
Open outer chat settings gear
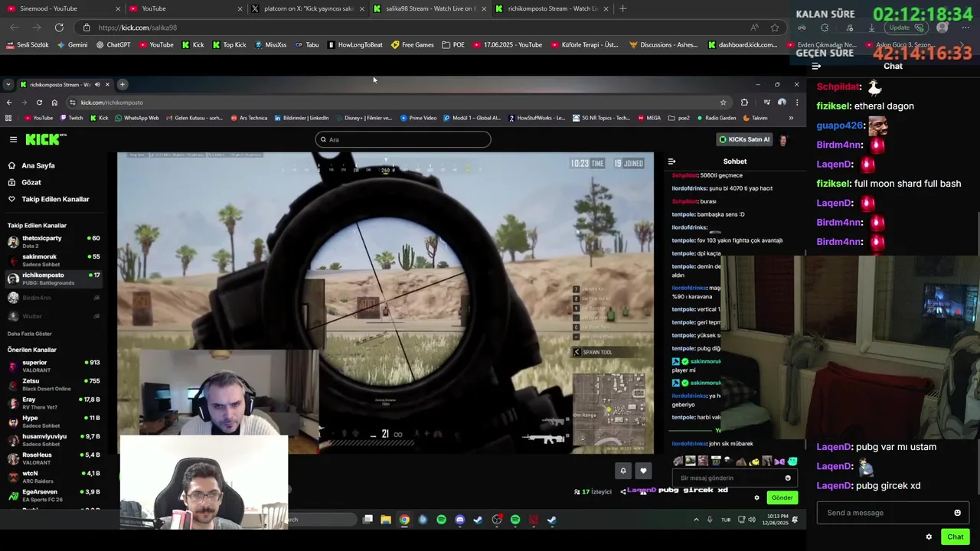click(x=929, y=536)
